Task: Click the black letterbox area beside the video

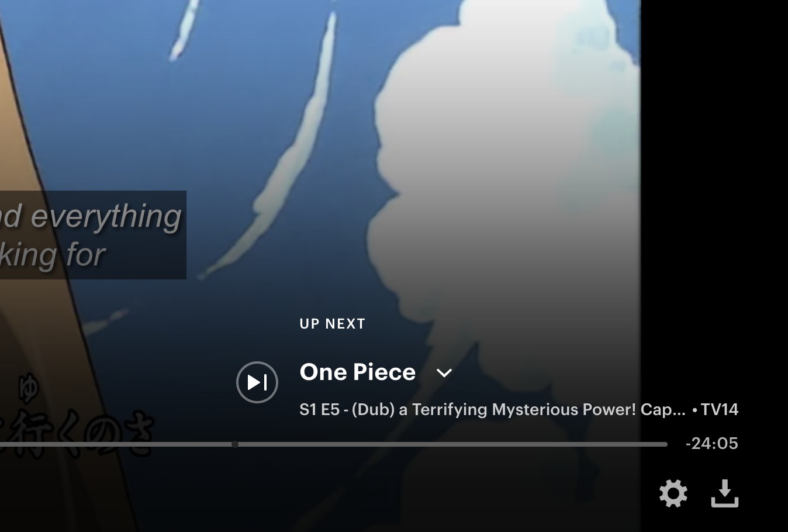Action: [714, 175]
